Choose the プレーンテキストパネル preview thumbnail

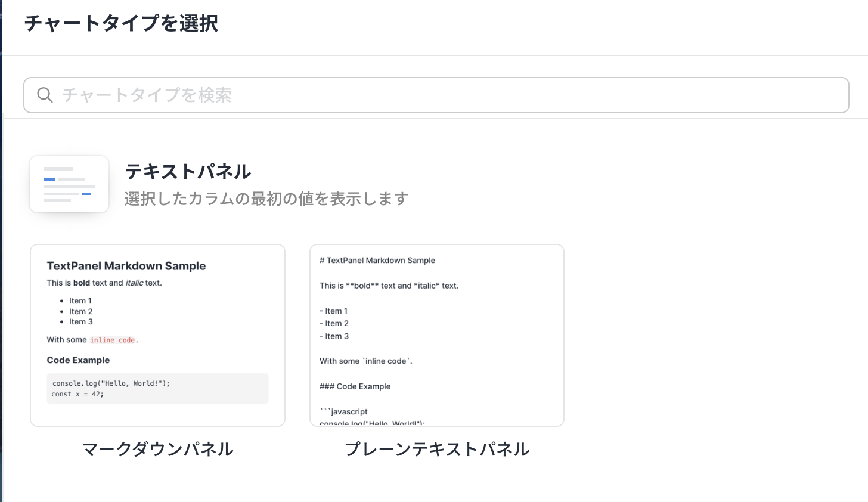click(437, 336)
